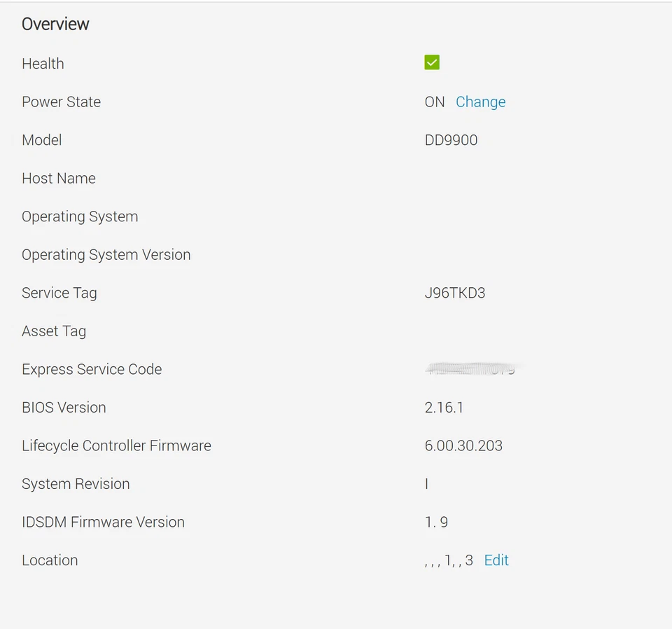This screenshot has height=629, width=672.
Task: Click the Edit link next to Location
Action: click(x=496, y=560)
